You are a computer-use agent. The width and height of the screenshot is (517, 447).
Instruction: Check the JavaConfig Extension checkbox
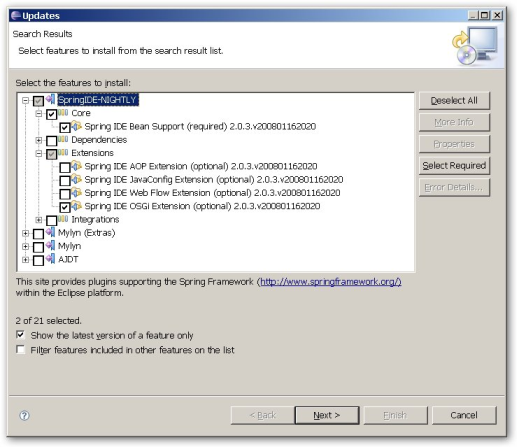click(x=65, y=181)
